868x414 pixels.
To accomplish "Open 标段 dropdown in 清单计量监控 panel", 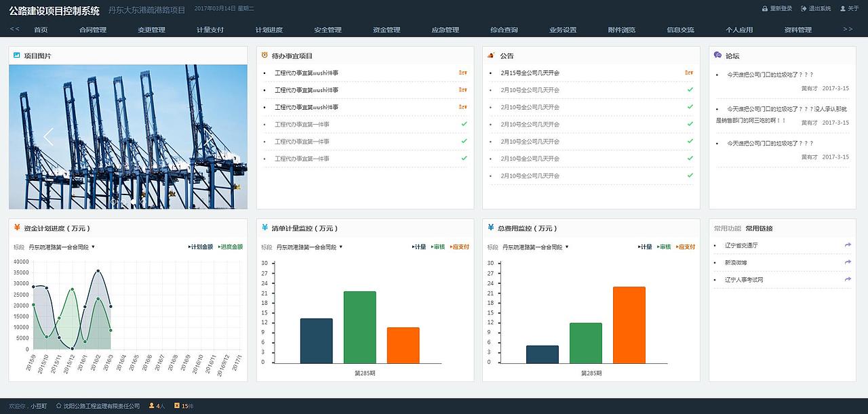I will (x=309, y=247).
